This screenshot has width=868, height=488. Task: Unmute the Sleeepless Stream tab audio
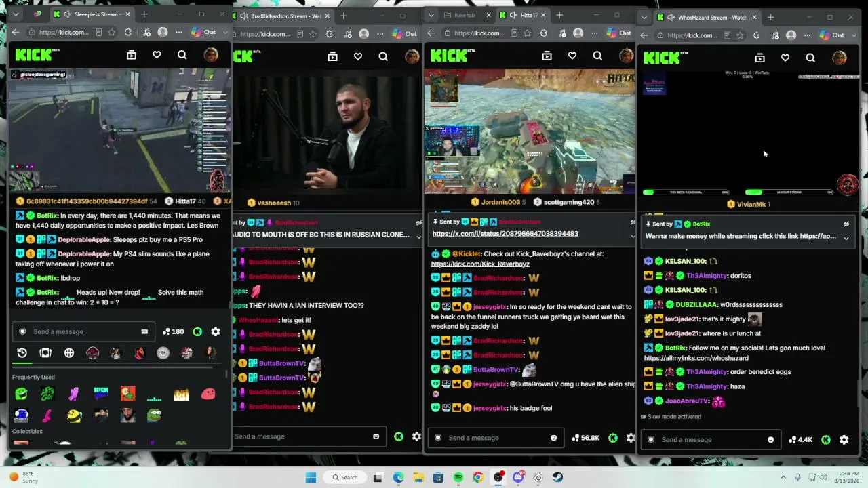pos(67,14)
